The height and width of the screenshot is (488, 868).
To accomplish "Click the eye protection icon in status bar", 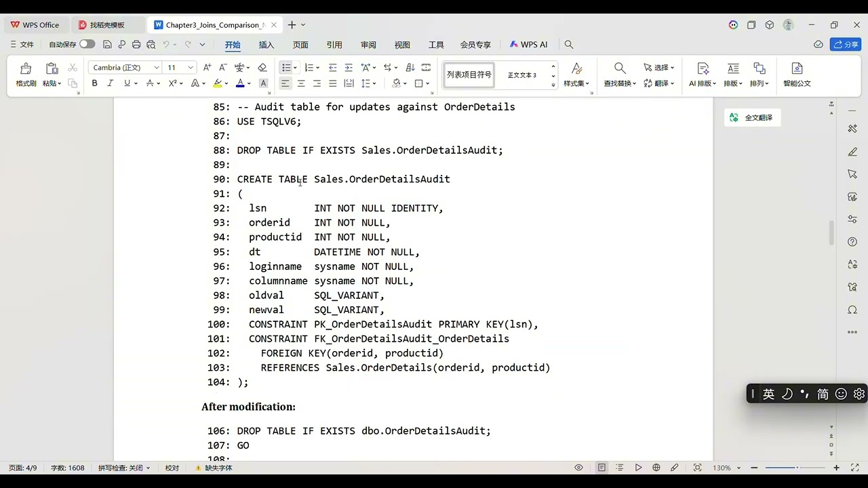I will coord(578,468).
